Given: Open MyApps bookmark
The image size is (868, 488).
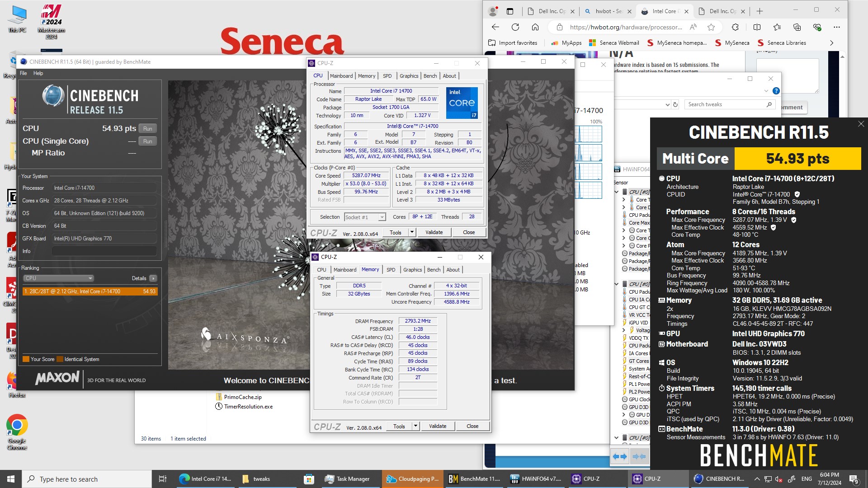Looking at the screenshot, I should (566, 43).
